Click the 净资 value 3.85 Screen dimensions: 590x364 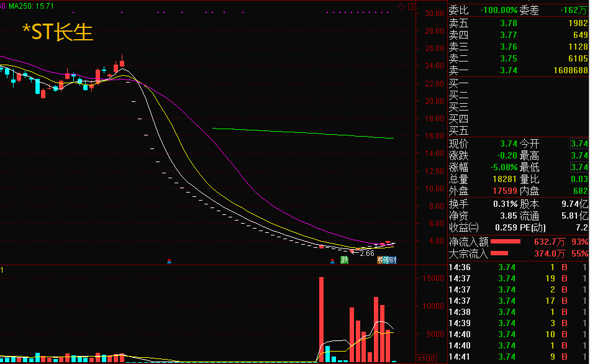pos(509,216)
